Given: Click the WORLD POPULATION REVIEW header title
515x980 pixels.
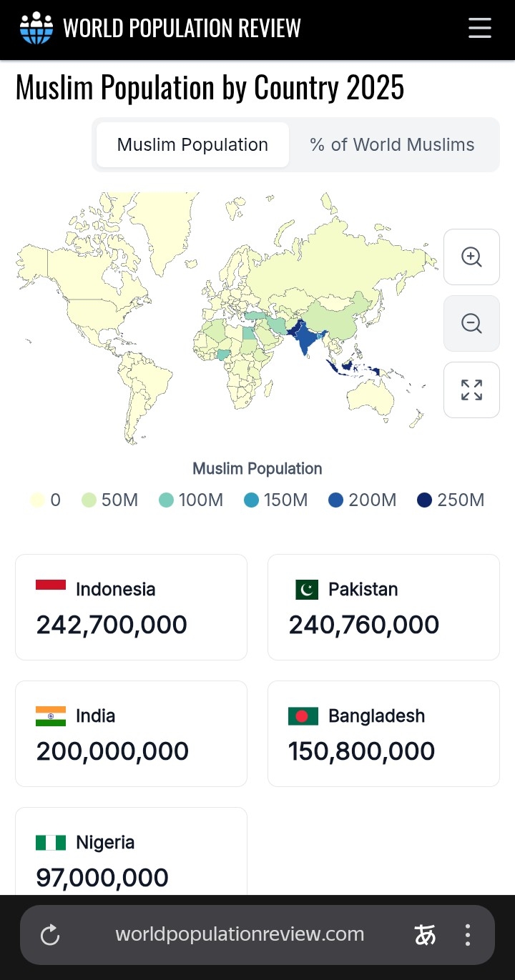Looking at the screenshot, I should pos(182,28).
